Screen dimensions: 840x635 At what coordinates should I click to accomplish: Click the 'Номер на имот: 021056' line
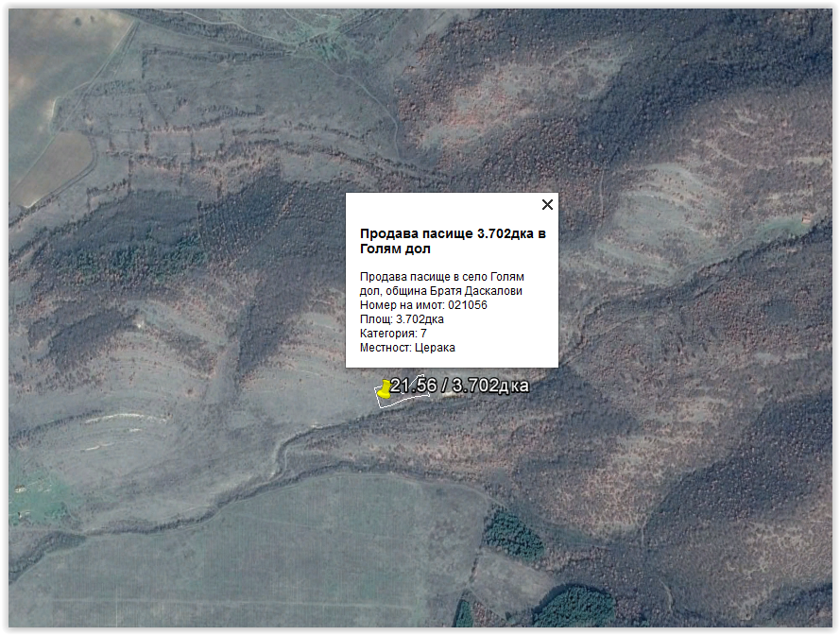pos(423,305)
